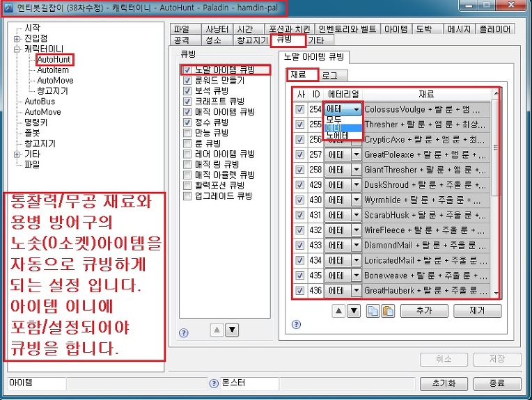Viewport: 532px width, 400px height.
Task: Open ethereal dropdown arrow for row 429
Action: point(357,185)
